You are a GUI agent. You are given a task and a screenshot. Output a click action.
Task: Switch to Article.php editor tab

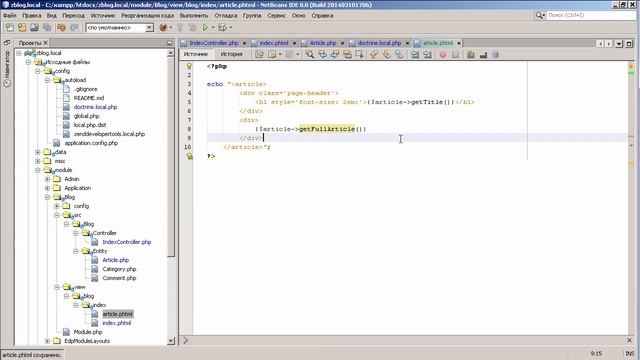[x=323, y=43]
